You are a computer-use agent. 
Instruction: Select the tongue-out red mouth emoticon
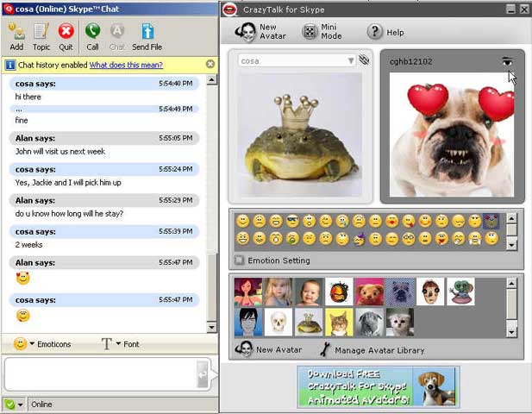pyautogui.click(x=442, y=239)
